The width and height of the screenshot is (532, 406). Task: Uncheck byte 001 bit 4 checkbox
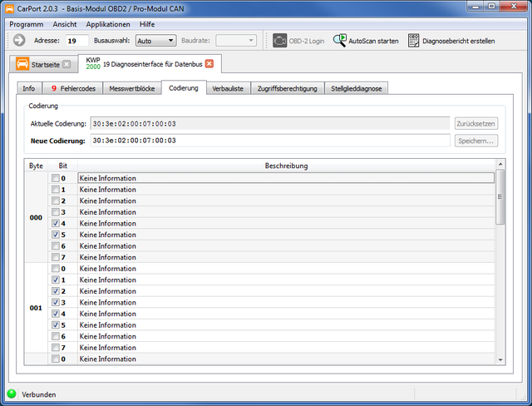(x=56, y=314)
